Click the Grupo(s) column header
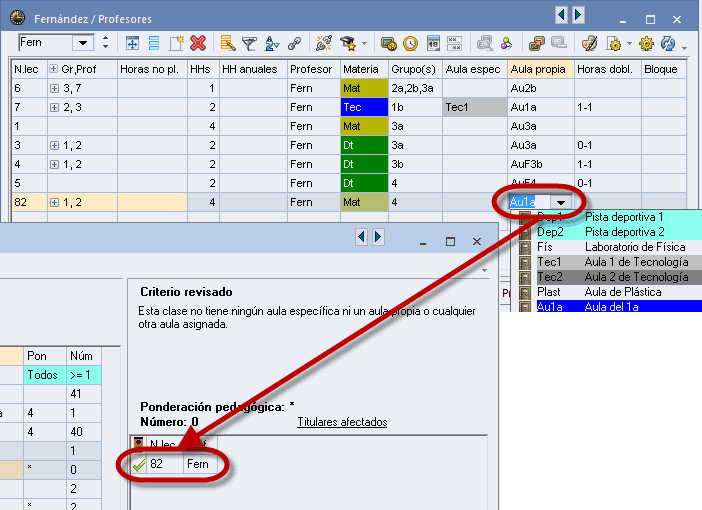This screenshot has width=702, height=510. coord(415,69)
